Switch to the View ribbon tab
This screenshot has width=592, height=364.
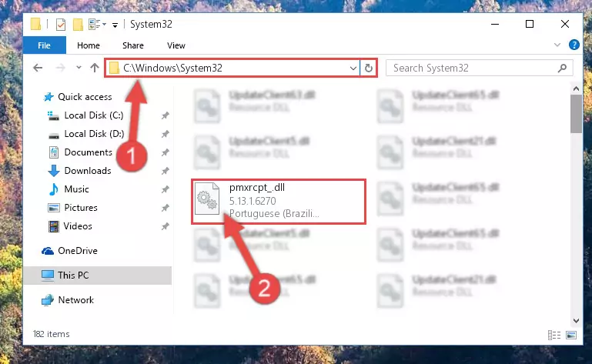click(x=176, y=45)
